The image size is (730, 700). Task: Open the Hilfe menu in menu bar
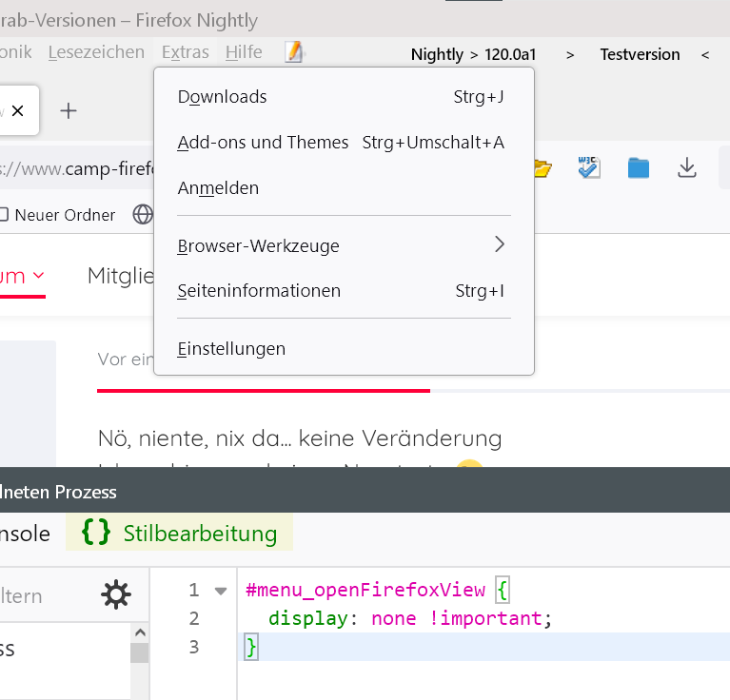[244, 52]
